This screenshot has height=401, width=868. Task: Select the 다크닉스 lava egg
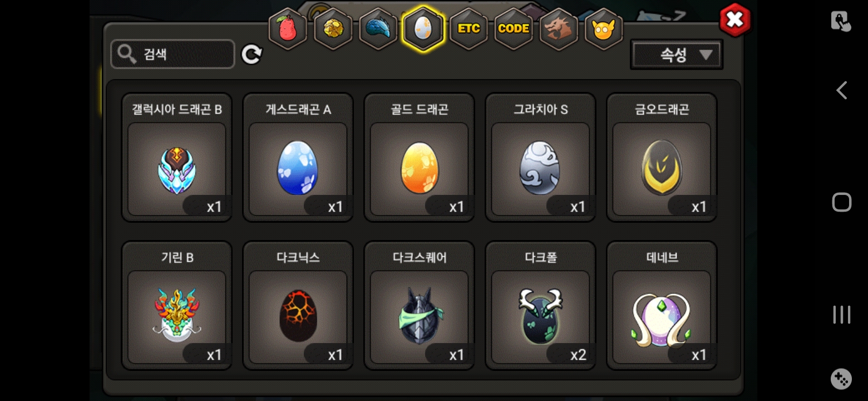pyautogui.click(x=298, y=305)
